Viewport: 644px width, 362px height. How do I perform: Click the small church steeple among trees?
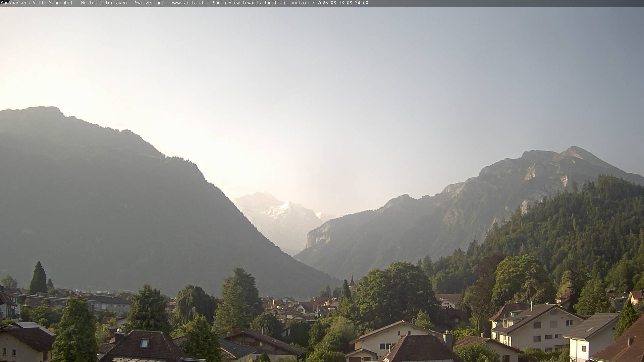[352, 281]
